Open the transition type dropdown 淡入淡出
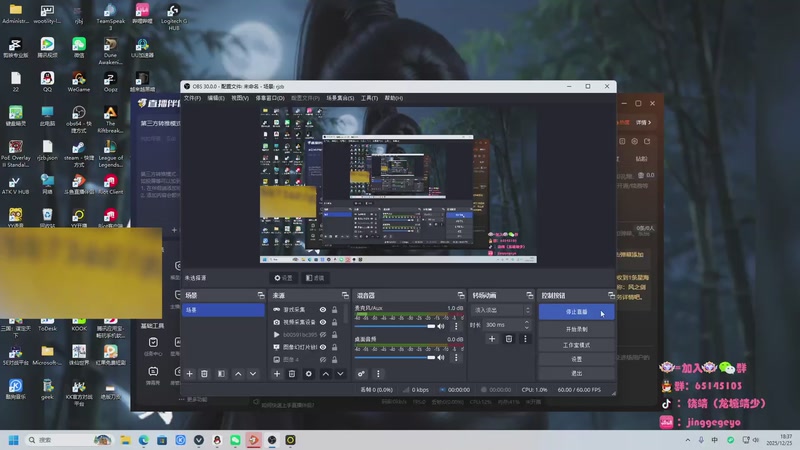This screenshot has height=450, width=800. 502,310
